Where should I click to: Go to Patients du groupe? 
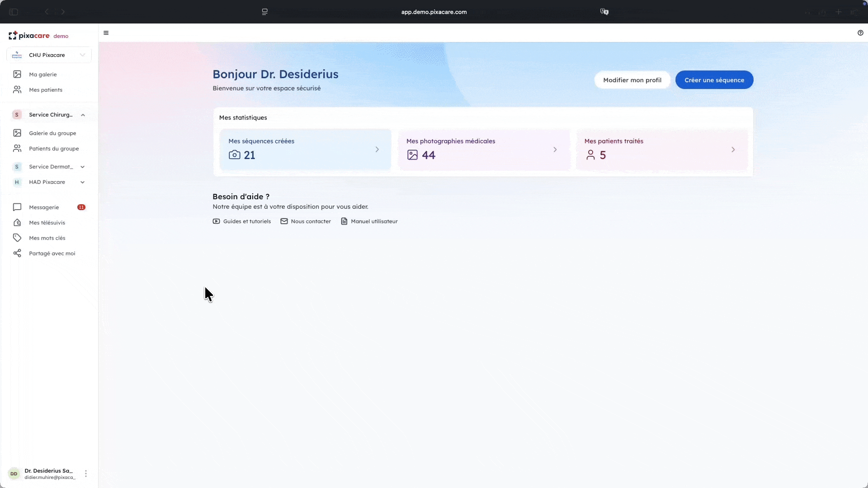click(x=53, y=149)
